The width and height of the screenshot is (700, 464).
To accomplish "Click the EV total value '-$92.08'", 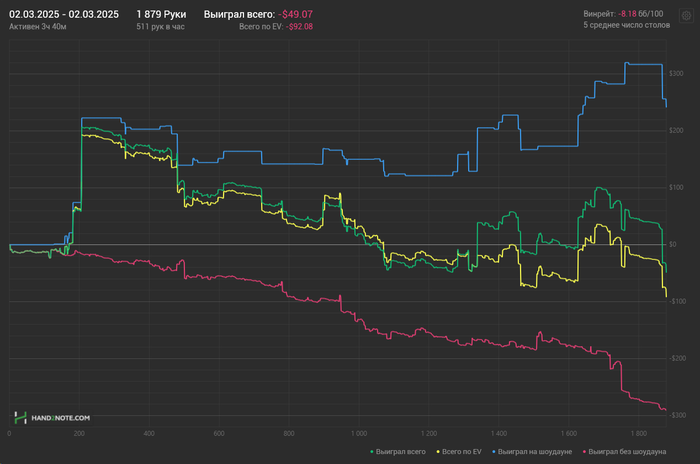I will click(299, 27).
